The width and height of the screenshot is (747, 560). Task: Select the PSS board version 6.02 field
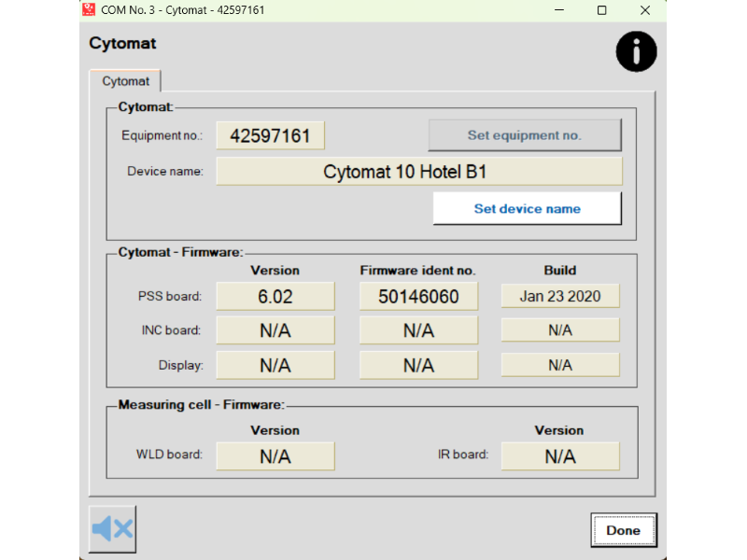pos(275,297)
